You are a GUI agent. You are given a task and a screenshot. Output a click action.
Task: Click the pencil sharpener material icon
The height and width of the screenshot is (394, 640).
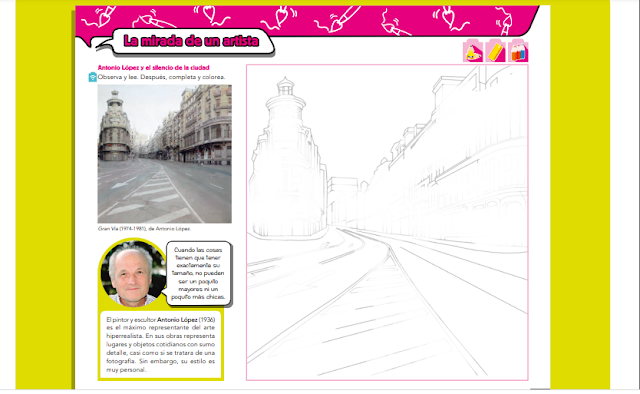[x=473, y=51]
